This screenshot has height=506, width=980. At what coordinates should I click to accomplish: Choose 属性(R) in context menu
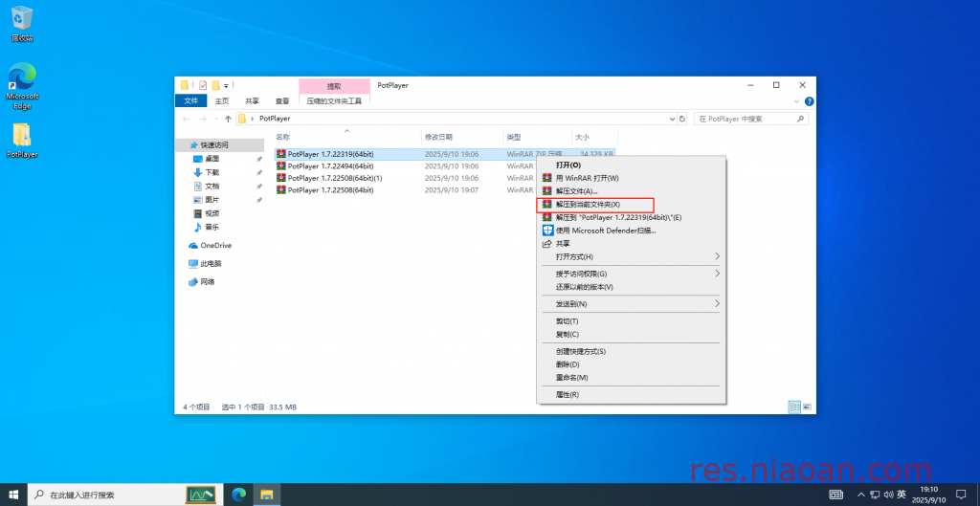pos(632,395)
